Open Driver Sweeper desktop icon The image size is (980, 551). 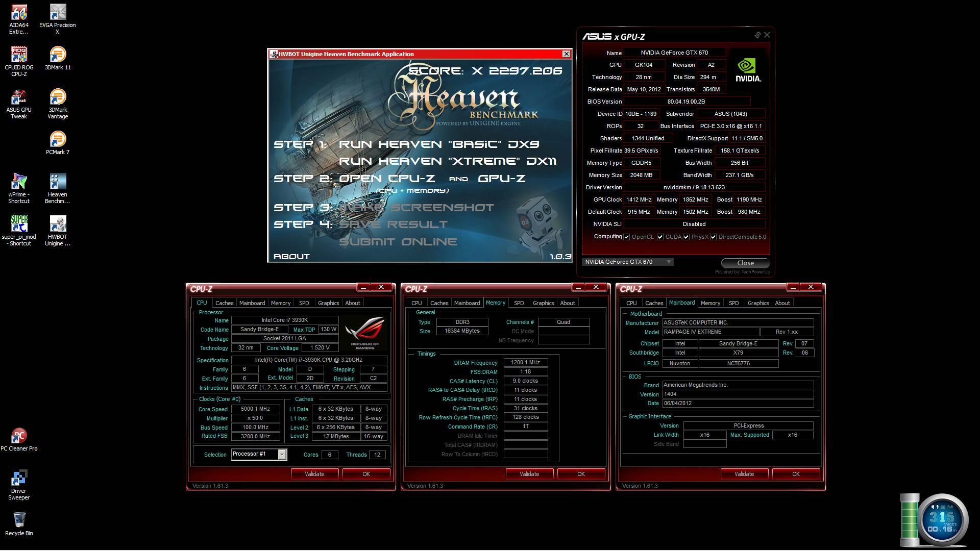tap(19, 485)
